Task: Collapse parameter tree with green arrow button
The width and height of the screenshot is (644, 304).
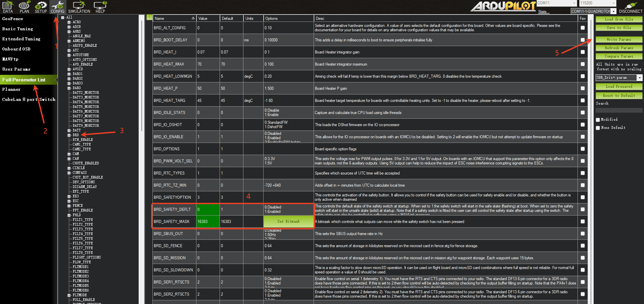Action: (x=149, y=17)
